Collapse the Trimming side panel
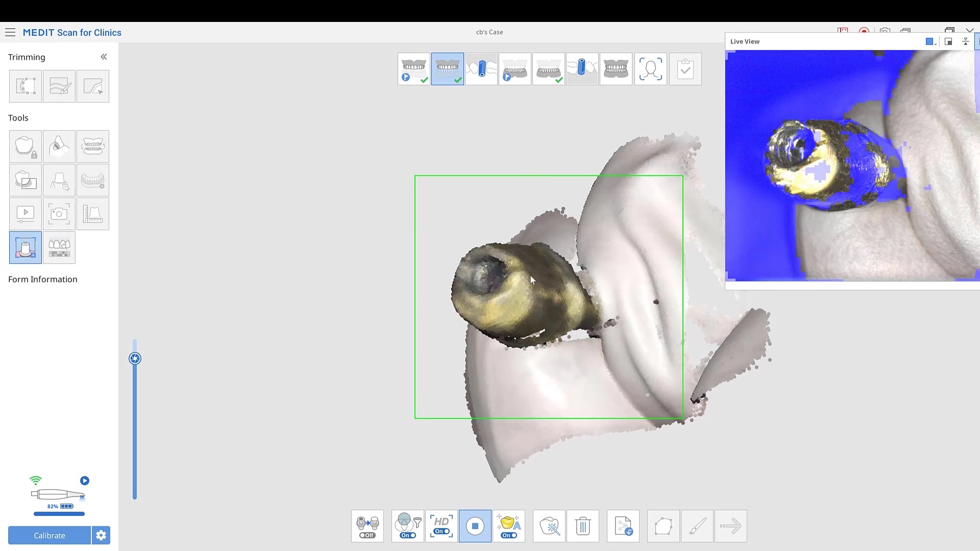The width and height of the screenshot is (980, 551). point(104,57)
